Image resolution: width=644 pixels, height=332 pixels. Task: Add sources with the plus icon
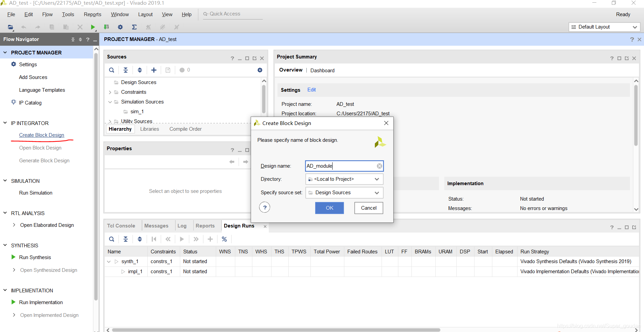(154, 70)
